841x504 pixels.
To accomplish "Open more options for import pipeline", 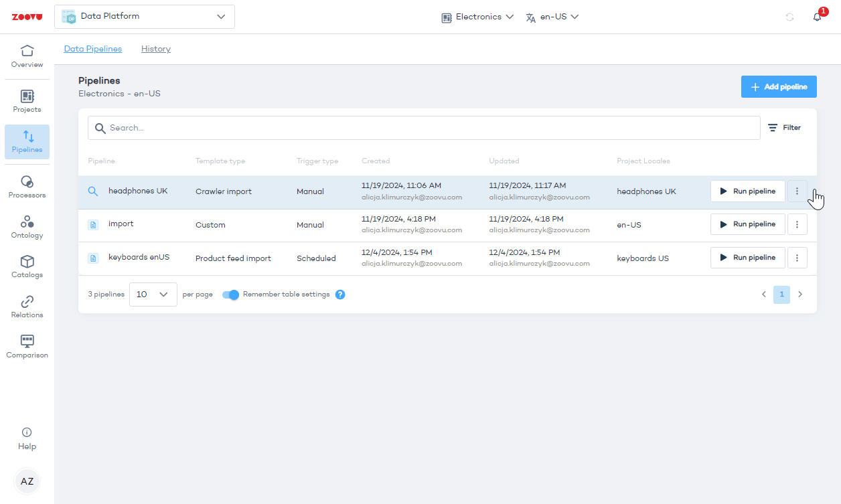I will pyautogui.click(x=797, y=224).
